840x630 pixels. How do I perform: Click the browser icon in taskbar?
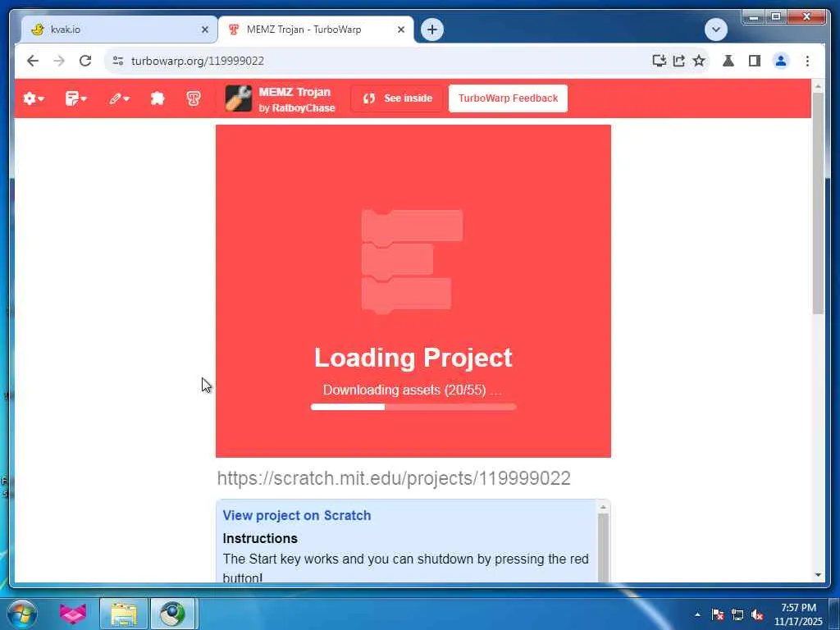(173, 614)
